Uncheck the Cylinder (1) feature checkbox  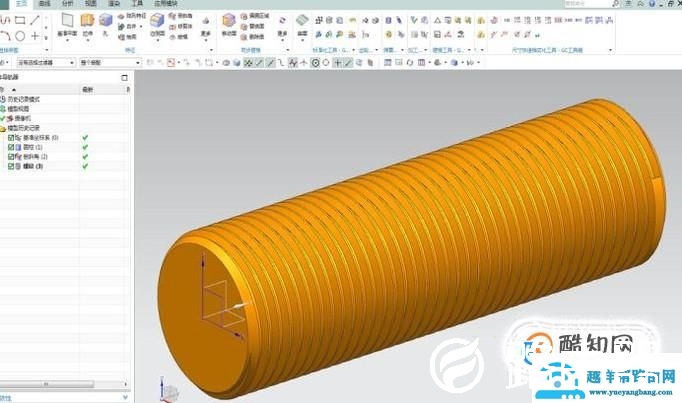(10, 147)
